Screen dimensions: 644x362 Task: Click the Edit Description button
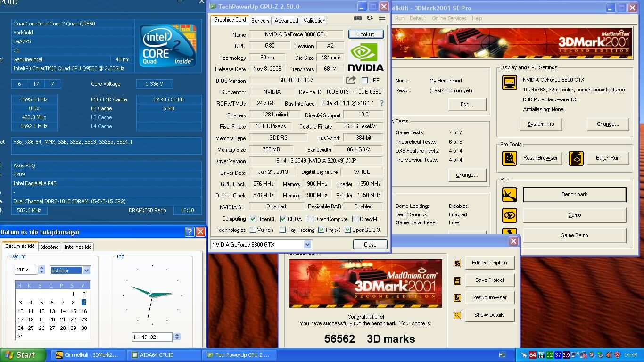pos(489,263)
